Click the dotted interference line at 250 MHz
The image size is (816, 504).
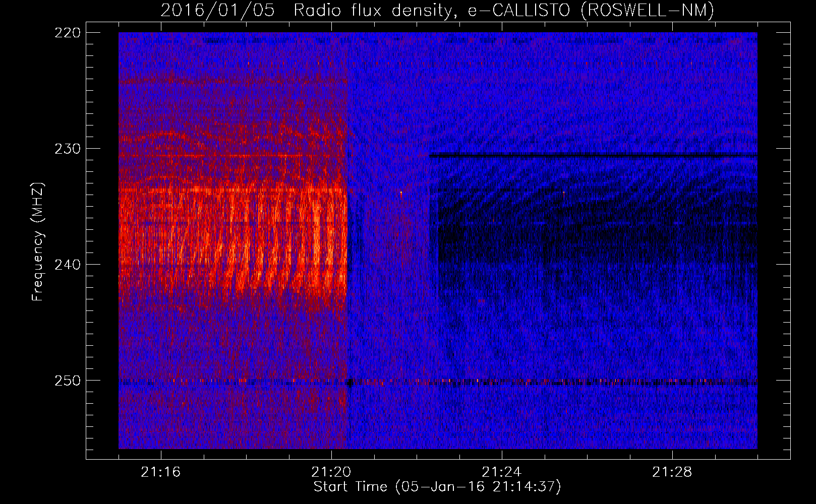tap(438, 382)
